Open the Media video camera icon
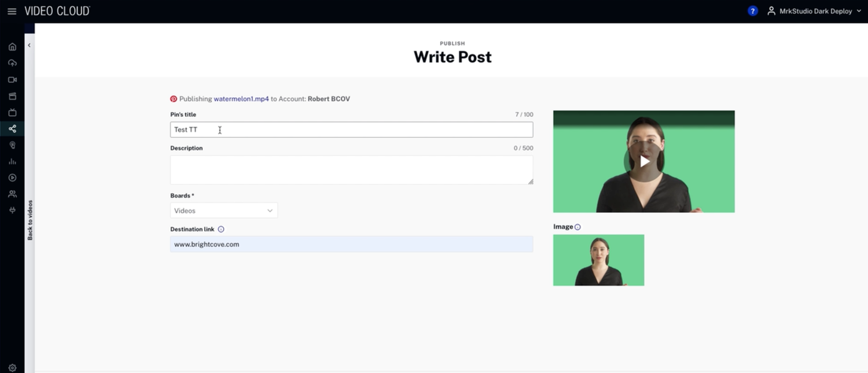The height and width of the screenshot is (373, 868). tap(12, 80)
